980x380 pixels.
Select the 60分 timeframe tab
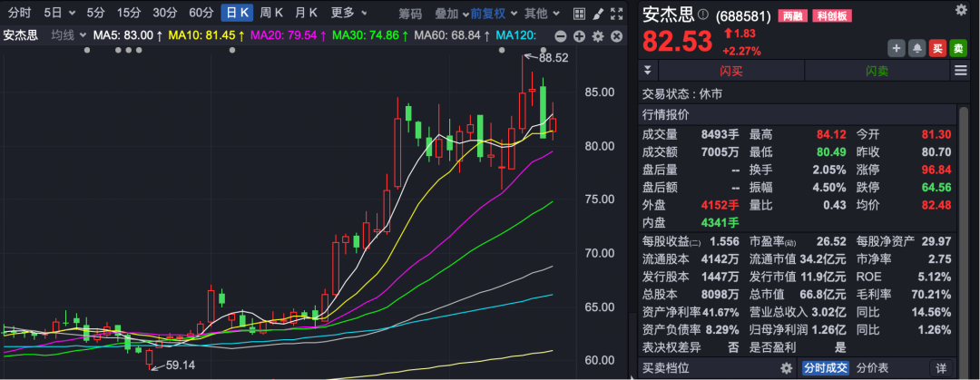click(x=201, y=14)
